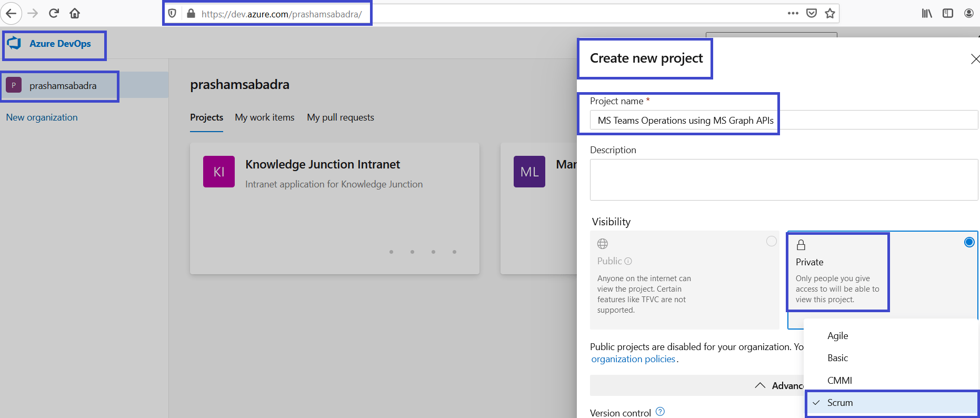Click the Private lock icon

801,245
